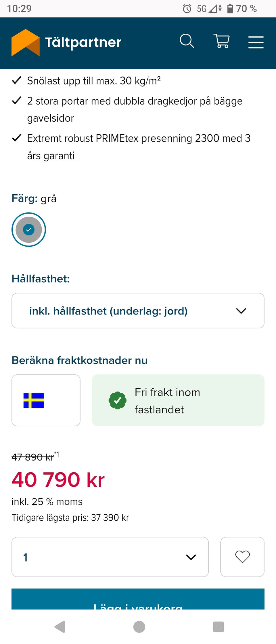
Task: Tap the Android recent apps button
Action: 218,627
